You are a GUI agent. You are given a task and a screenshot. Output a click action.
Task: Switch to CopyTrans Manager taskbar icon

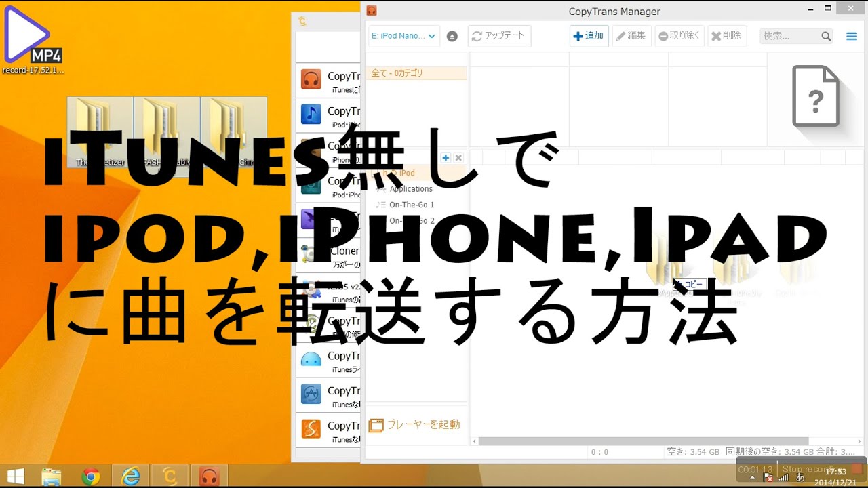pyautogui.click(x=209, y=477)
